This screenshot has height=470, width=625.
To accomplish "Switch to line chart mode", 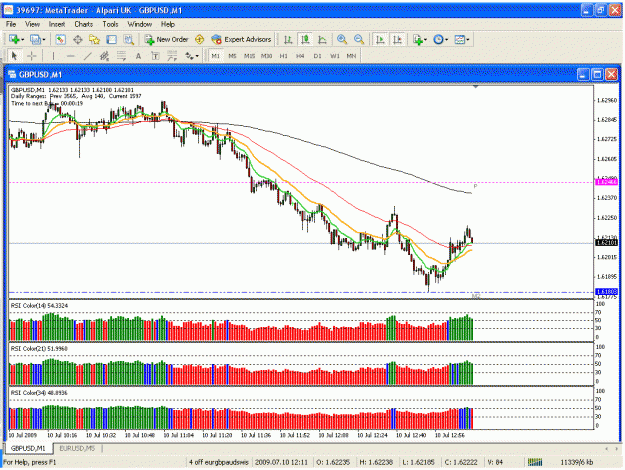I will click(322, 39).
